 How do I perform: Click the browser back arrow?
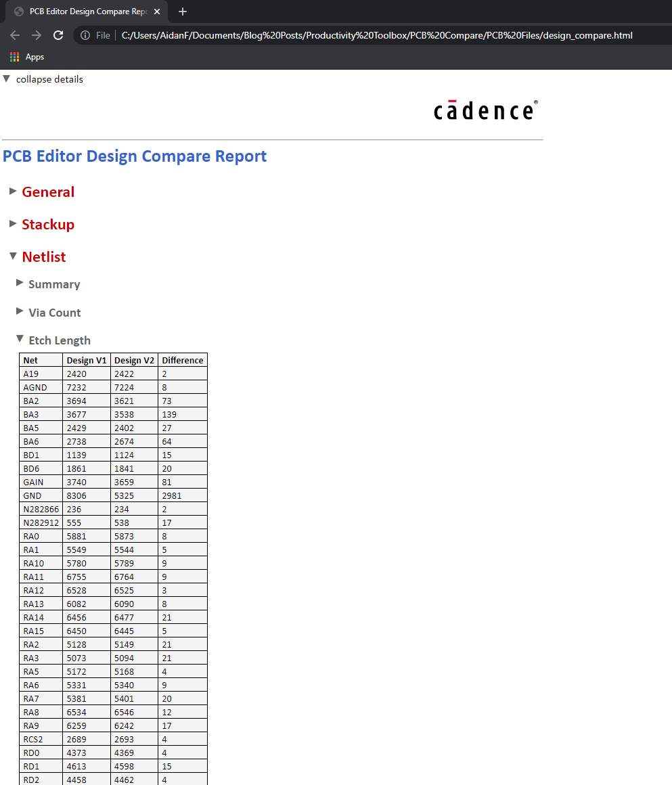pyautogui.click(x=15, y=35)
